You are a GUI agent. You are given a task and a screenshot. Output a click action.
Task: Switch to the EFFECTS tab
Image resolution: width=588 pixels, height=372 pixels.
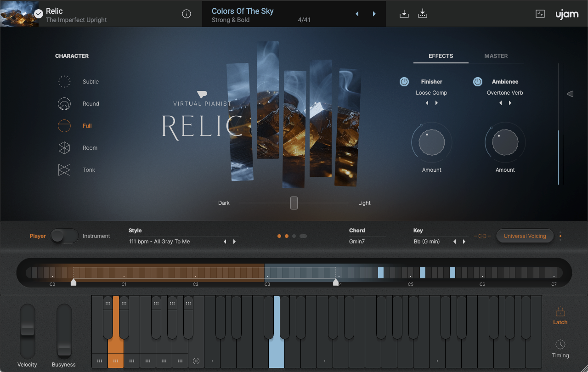coord(441,56)
